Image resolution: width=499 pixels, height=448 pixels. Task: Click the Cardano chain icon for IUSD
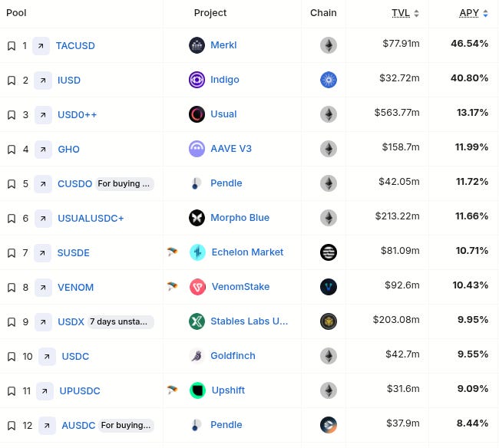pyautogui.click(x=329, y=80)
